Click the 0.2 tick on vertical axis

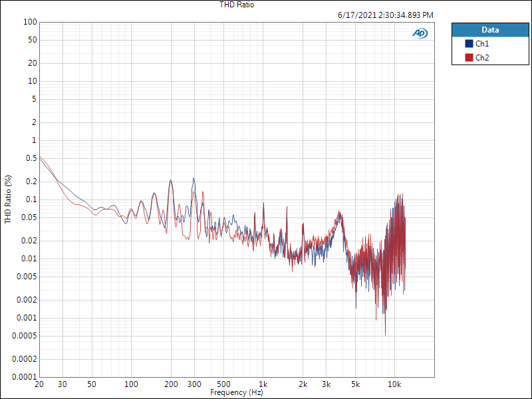pos(30,182)
